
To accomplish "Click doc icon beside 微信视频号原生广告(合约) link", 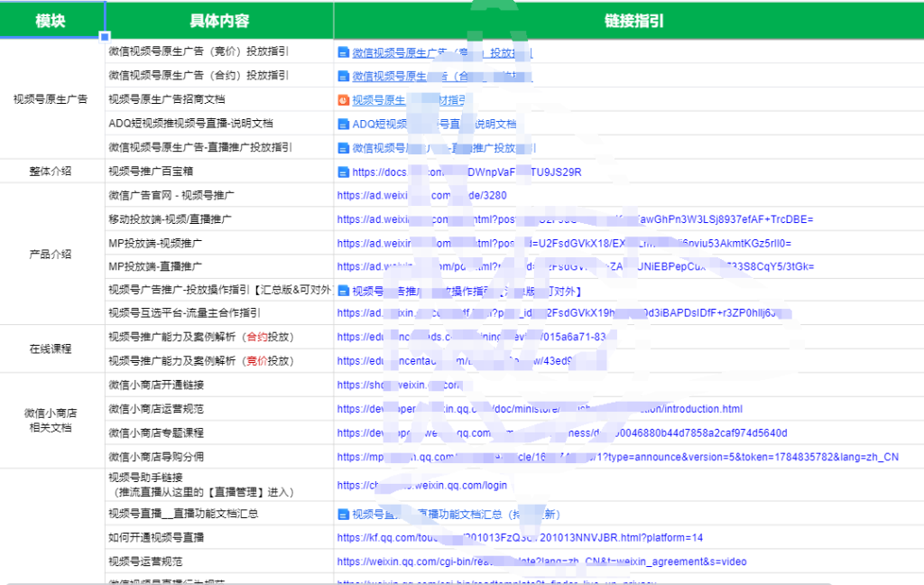I will tap(343, 76).
